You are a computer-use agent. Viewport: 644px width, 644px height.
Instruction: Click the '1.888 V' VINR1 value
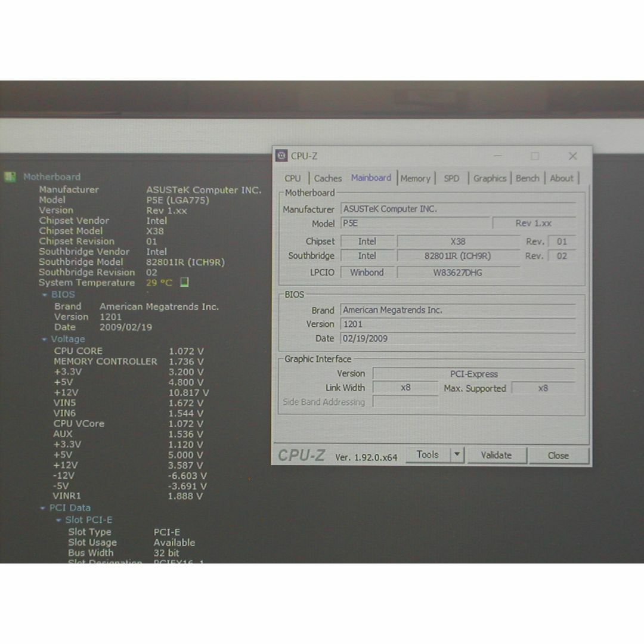185,496
